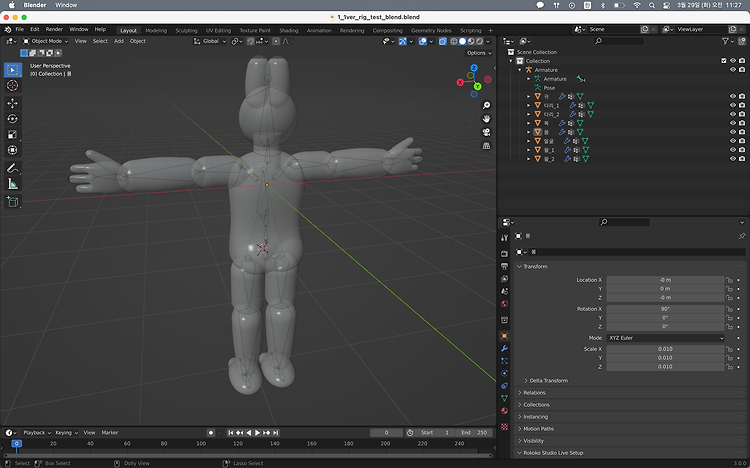Activate the Move tool
This screenshot has width=750, height=468.
[13, 103]
